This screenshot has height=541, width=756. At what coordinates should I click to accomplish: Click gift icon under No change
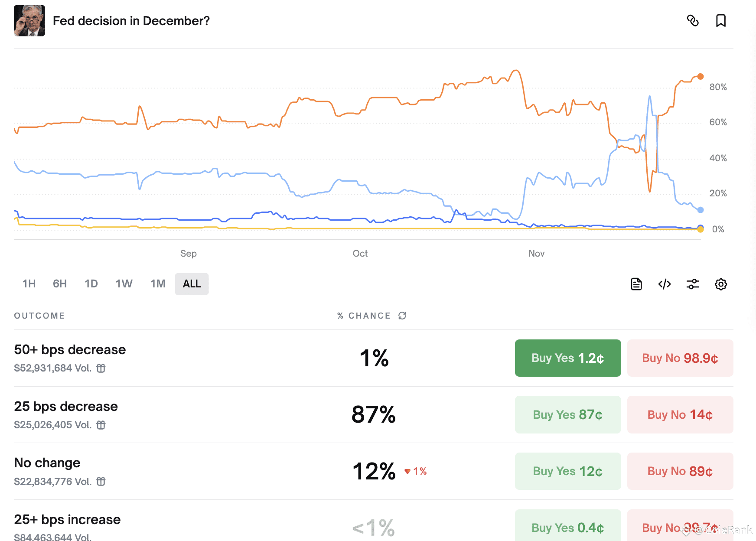pos(101,481)
